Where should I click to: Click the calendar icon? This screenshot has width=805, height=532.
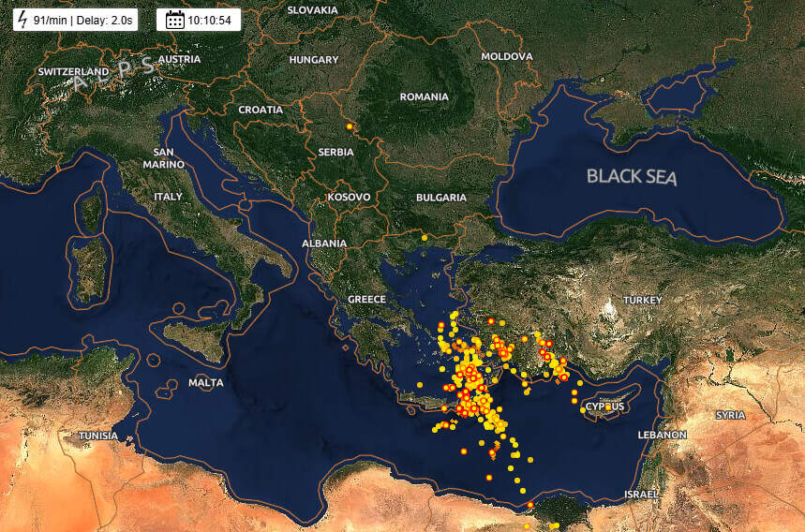click(x=174, y=20)
